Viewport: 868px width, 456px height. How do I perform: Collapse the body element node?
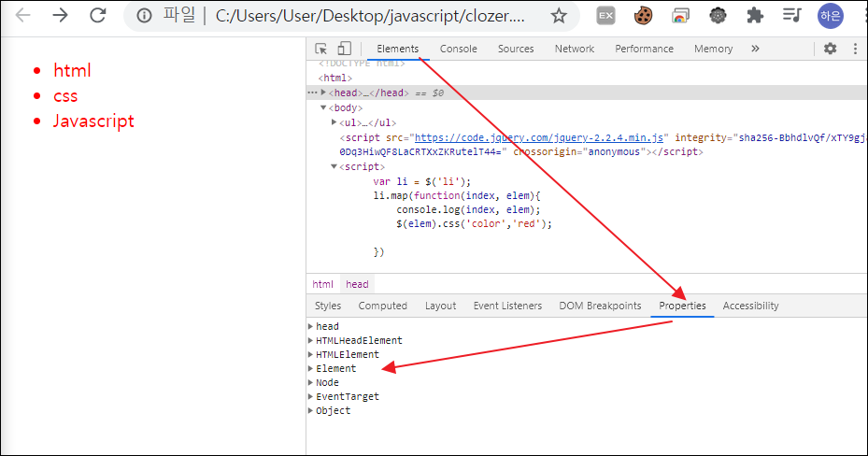tap(324, 107)
